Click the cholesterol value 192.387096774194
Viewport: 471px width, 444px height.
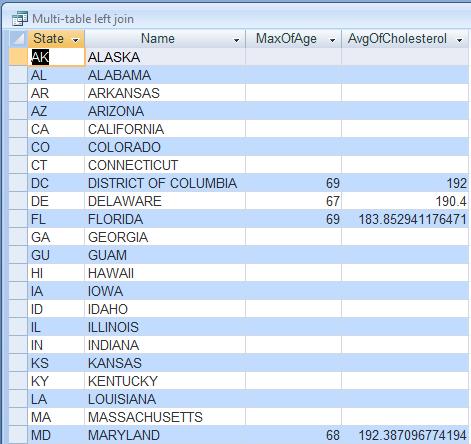click(405, 435)
